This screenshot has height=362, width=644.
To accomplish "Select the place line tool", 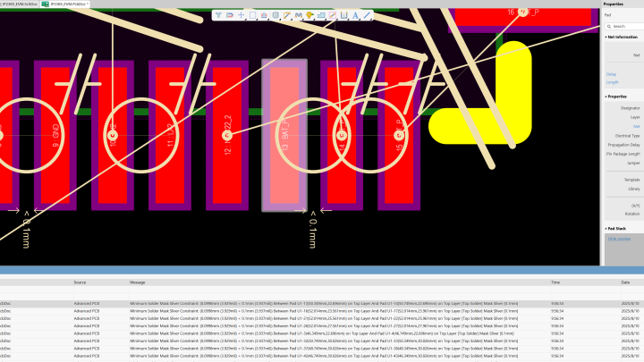I will 367,15.
